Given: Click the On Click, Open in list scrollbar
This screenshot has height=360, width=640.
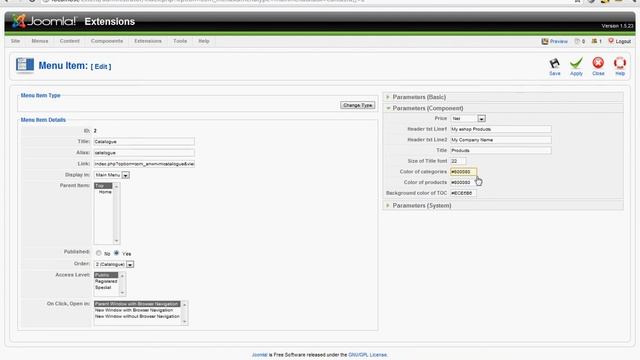Looking at the screenshot, I should click(x=184, y=313).
